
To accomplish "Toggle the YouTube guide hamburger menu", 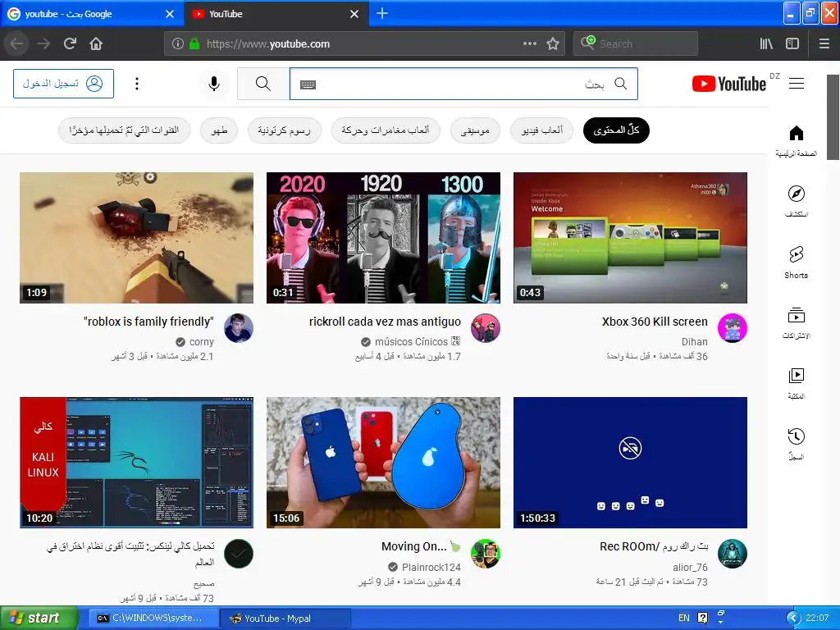I will (x=796, y=84).
